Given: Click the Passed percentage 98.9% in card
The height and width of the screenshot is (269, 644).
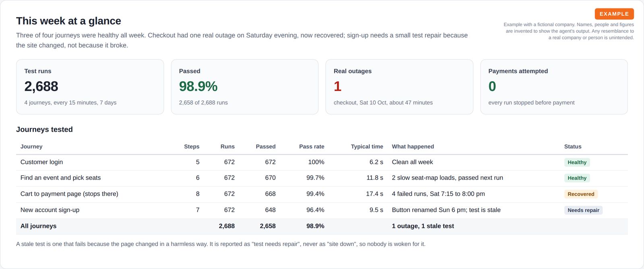Looking at the screenshot, I should coord(198,86).
